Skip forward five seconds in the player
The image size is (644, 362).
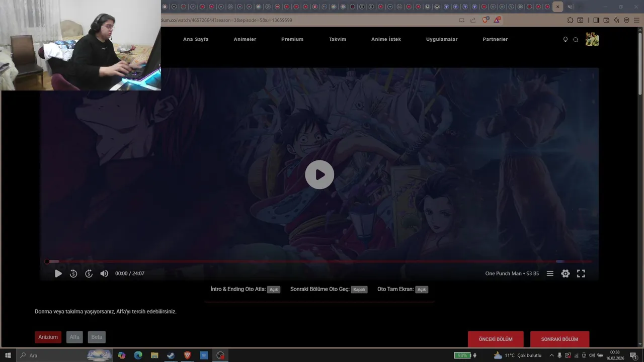click(x=89, y=274)
